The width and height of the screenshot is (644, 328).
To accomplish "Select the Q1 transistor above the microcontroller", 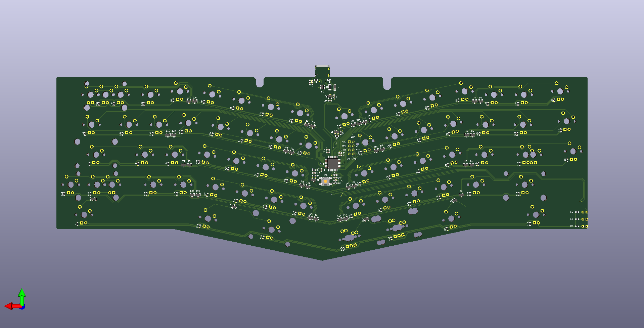I will tap(336, 132).
